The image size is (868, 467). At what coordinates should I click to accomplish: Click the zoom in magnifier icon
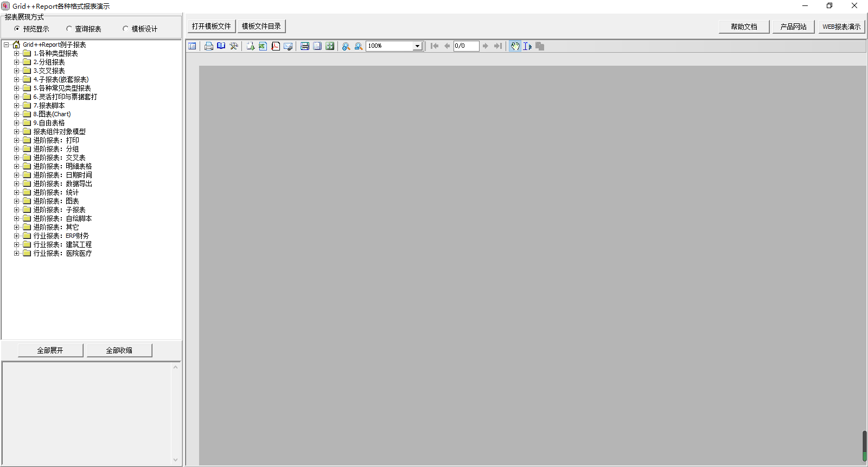346,46
